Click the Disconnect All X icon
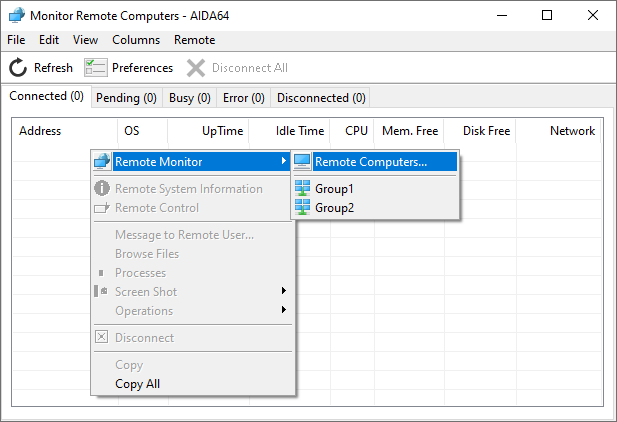This screenshot has height=422, width=617. (x=196, y=68)
